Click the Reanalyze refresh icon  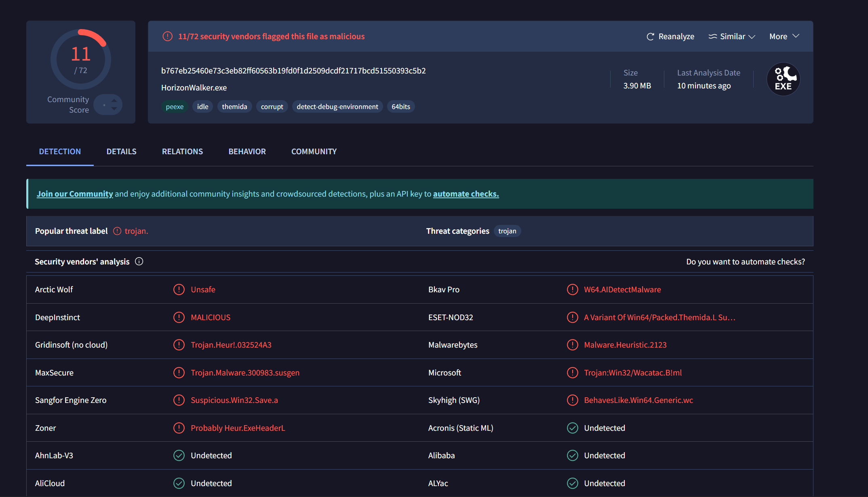coord(650,37)
